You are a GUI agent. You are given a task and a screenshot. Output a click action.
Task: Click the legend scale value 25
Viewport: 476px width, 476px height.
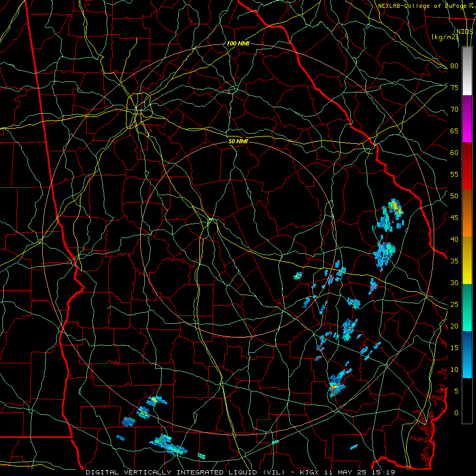[x=454, y=305]
